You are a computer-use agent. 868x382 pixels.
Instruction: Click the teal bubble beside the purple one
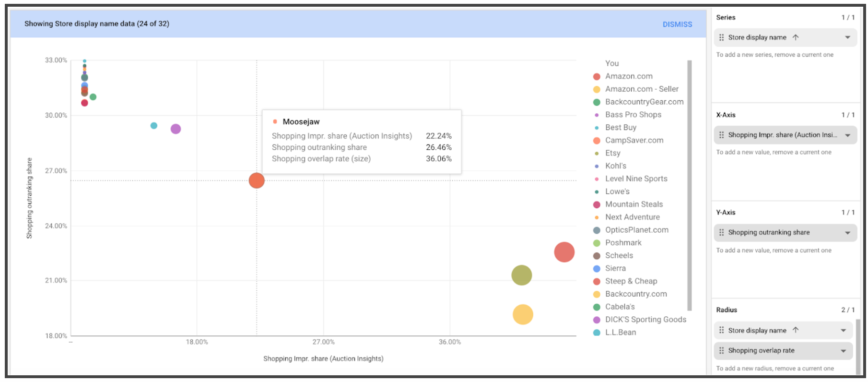tap(154, 126)
